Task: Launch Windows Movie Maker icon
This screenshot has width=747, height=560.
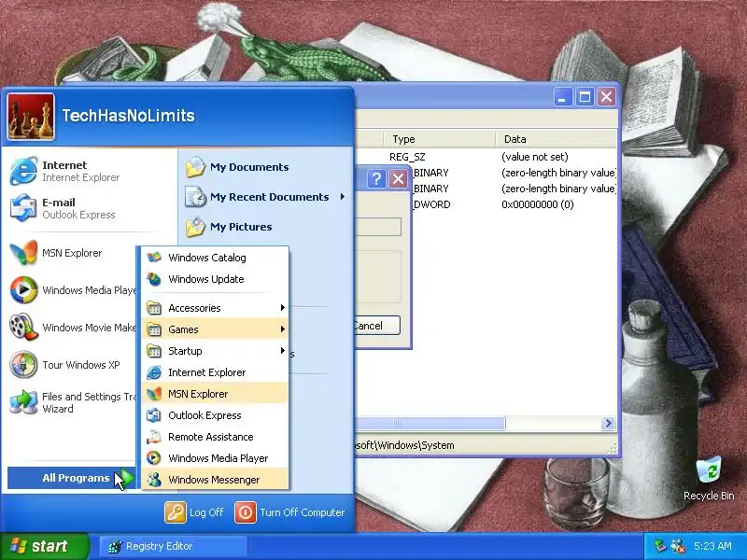Action: pyautogui.click(x=22, y=328)
